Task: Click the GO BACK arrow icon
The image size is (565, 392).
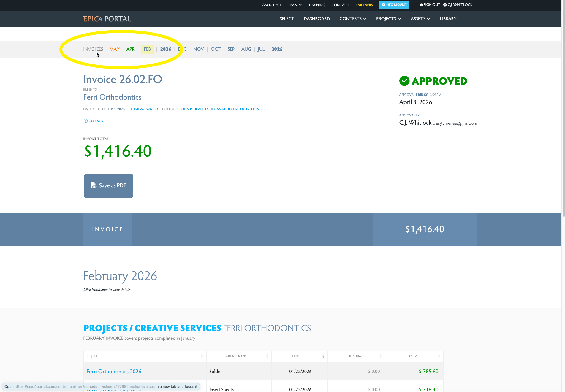Action: pyautogui.click(x=86, y=121)
